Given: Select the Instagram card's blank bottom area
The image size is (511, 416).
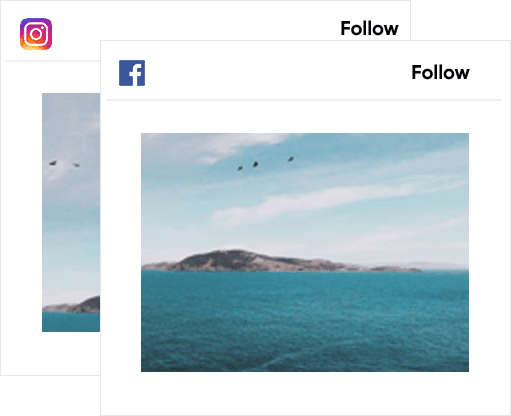Looking at the screenshot, I should pyautogui.click(x=50, y=353).
